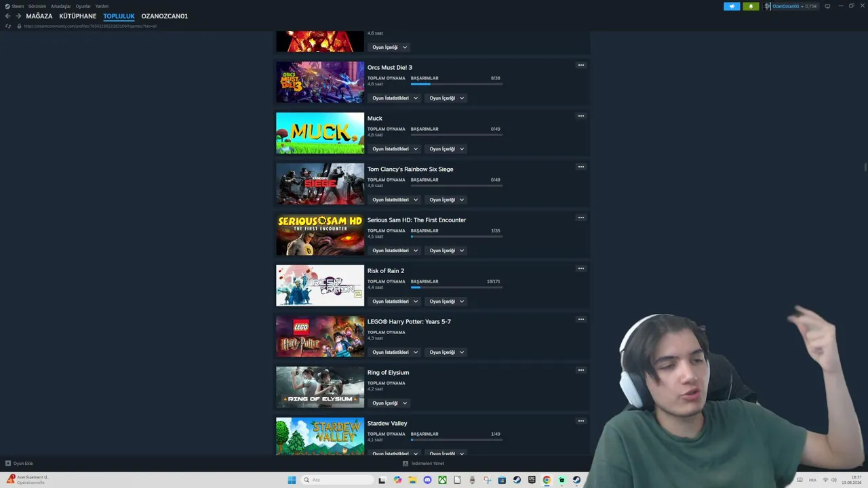The width and height of the screenshot is (868, 488).
Task: Open Copilot from the taskbar
Action: tap(397, 480)
